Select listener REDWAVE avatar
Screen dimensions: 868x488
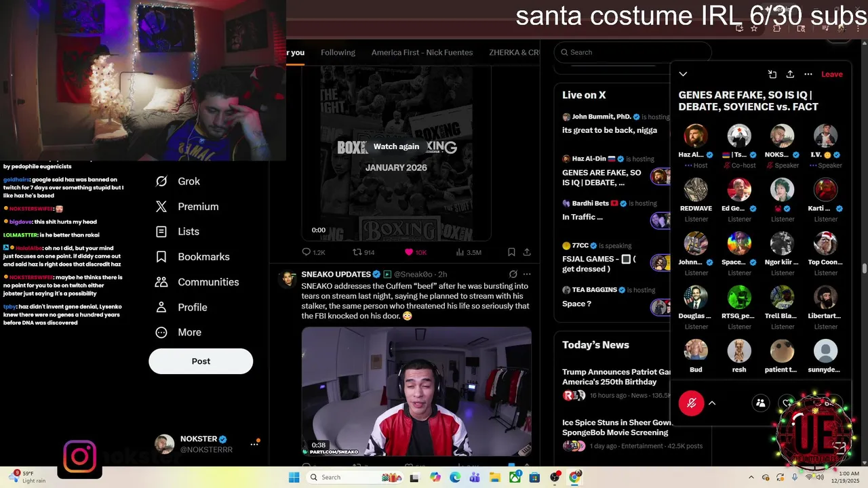tap(696, 190)
